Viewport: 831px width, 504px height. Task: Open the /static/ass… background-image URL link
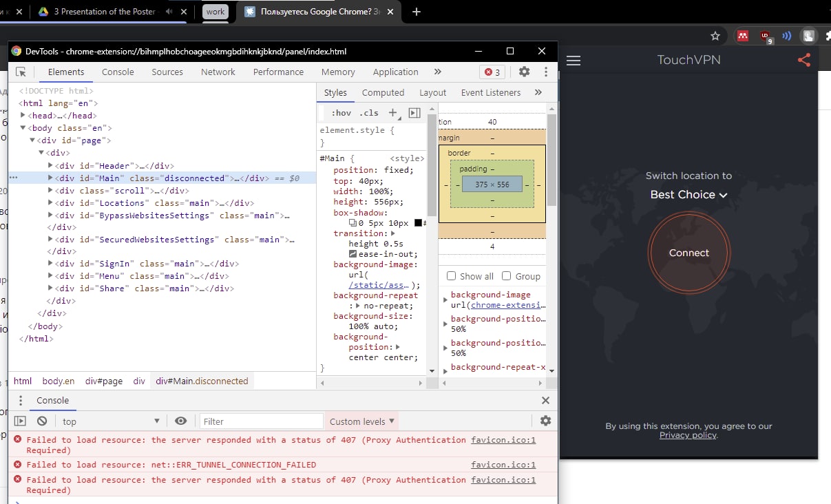[x=379, y=285]
